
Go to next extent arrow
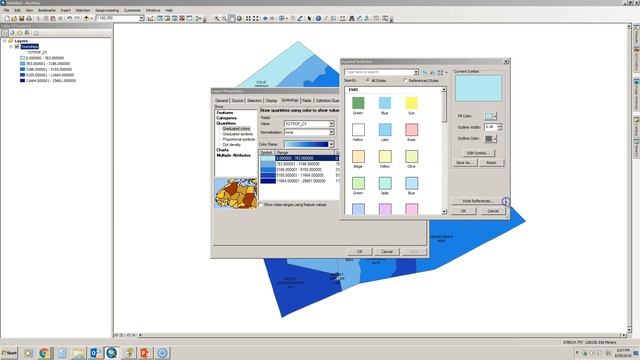[272, 18]
